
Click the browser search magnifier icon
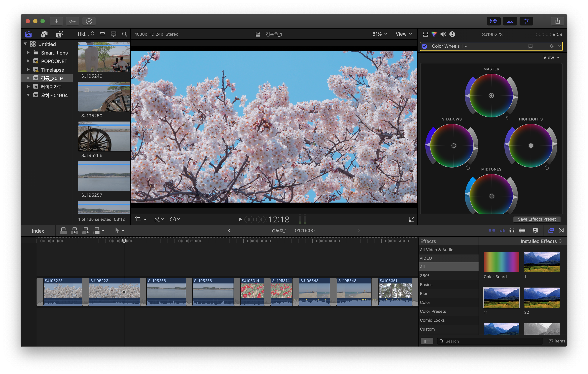[x=124, y=34]
